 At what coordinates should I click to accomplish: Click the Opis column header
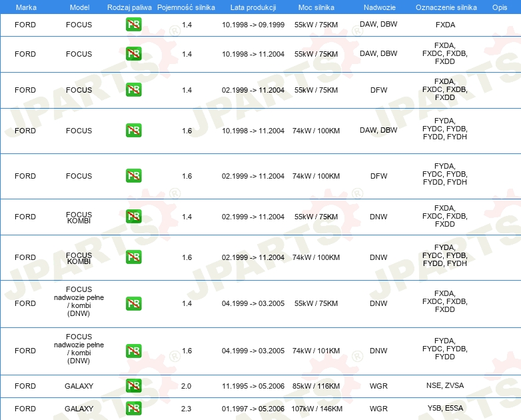(x=500, y=7)
